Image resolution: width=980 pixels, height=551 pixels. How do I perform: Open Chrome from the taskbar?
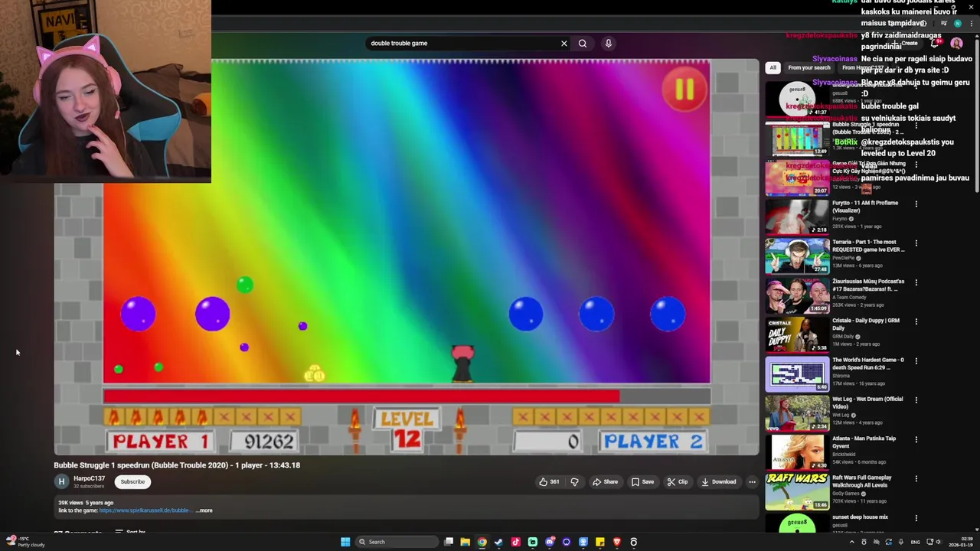click(x=482, y=542)
